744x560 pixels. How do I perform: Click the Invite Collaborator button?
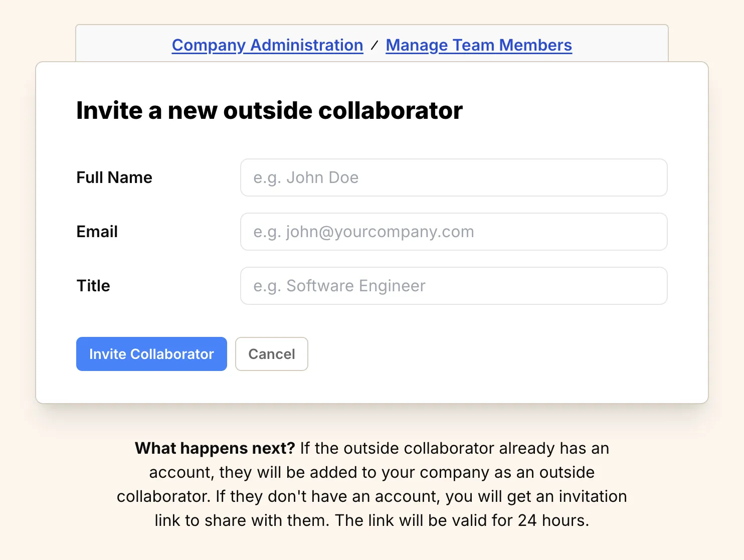(x=151, y=354)
